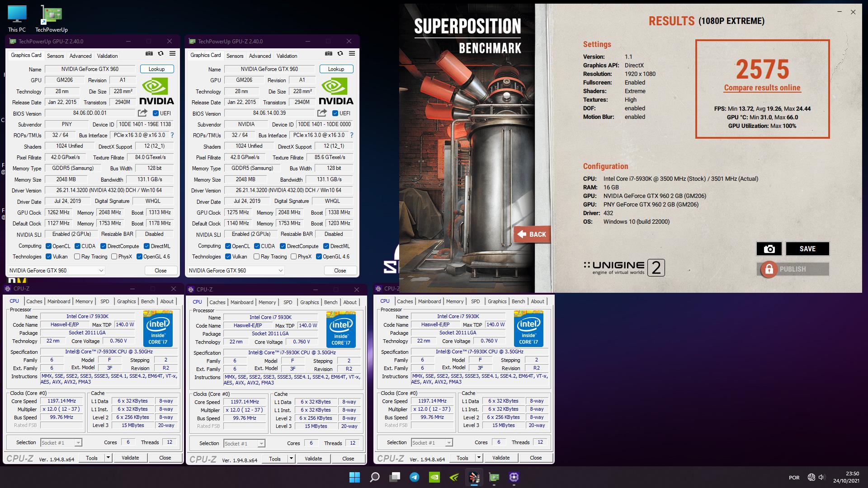Take screenshot in right GPU-Z window
The image size is (868, 488).
coord(329,53)
